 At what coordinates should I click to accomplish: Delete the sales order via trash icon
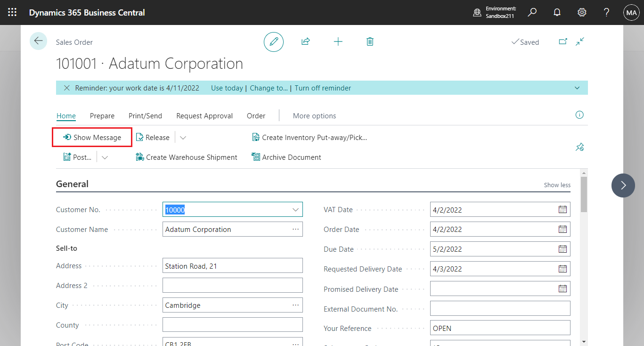pyautogui.click(x=370, y=42)
